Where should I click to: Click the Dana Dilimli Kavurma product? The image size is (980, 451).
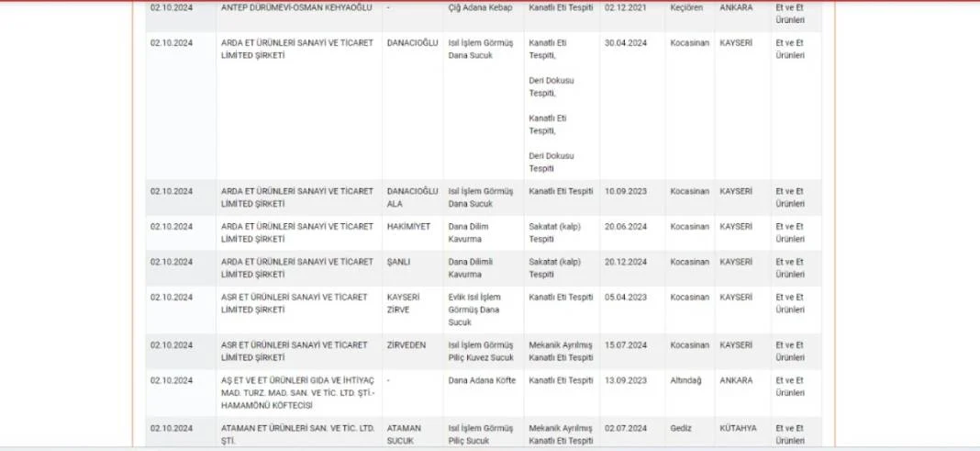point(478,267)
